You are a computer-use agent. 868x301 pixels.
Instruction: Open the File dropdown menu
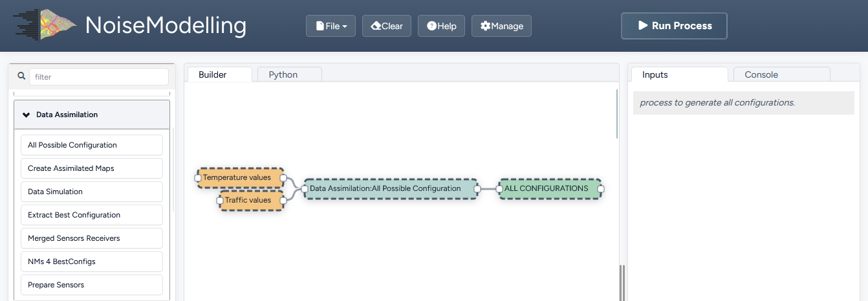pos(331,26)
